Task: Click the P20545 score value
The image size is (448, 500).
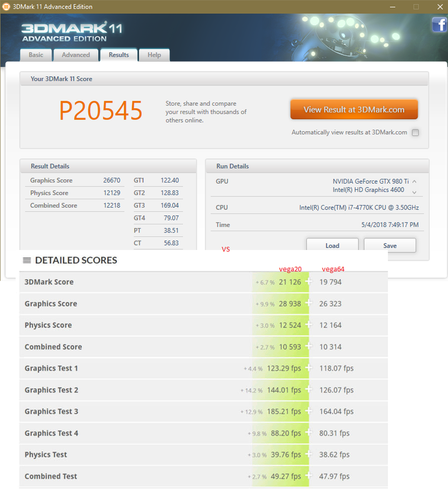Action: 101,111
